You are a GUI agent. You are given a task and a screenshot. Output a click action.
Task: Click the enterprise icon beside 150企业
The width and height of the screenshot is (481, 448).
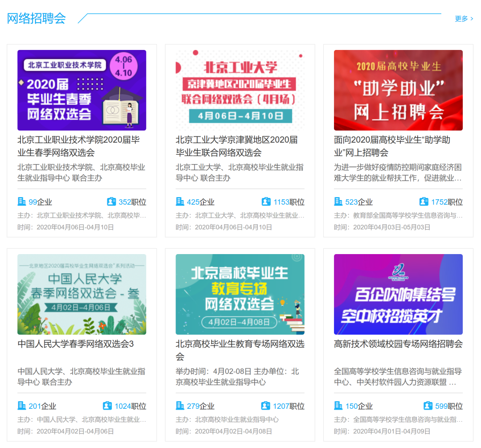click(x=338, y=406)
